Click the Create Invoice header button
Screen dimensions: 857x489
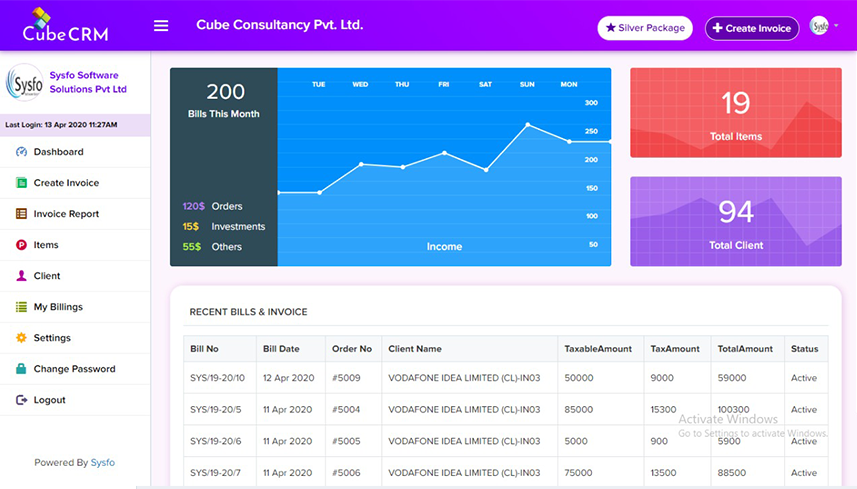(752, 28)
